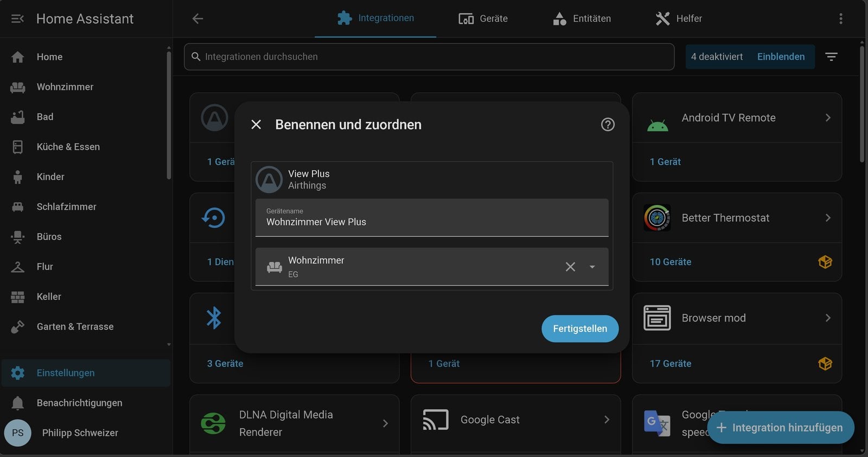Open Kinder dashboard in sidebar
Screen dimensions: 868x457
[x=86, y=177]
